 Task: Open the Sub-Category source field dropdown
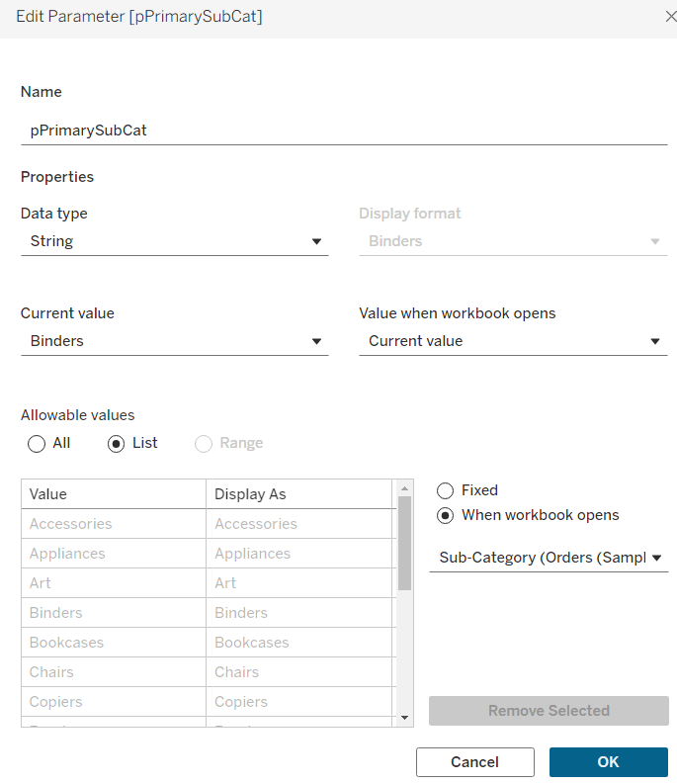549,558
